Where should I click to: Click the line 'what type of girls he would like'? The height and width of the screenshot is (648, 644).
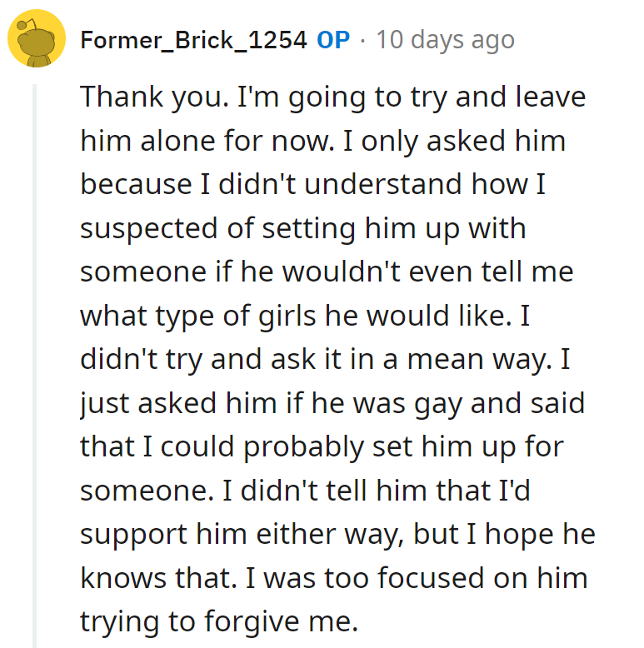tap(305, 317)
